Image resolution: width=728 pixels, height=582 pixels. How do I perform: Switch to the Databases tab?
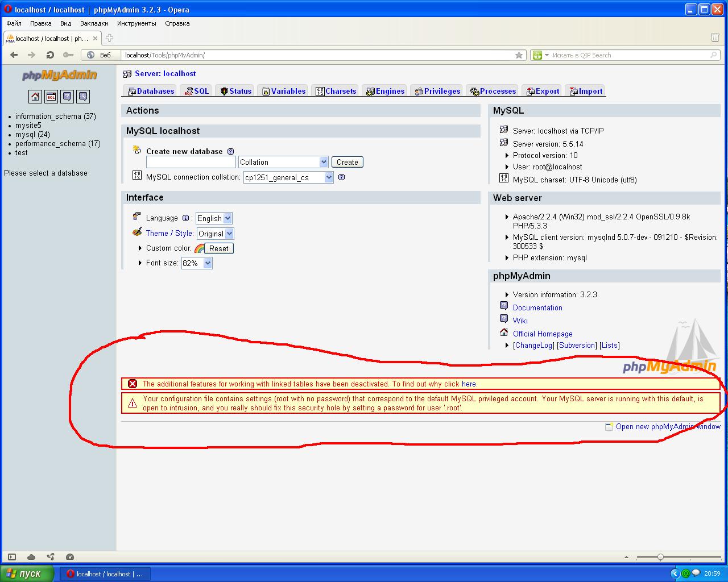tap(151, 91)
